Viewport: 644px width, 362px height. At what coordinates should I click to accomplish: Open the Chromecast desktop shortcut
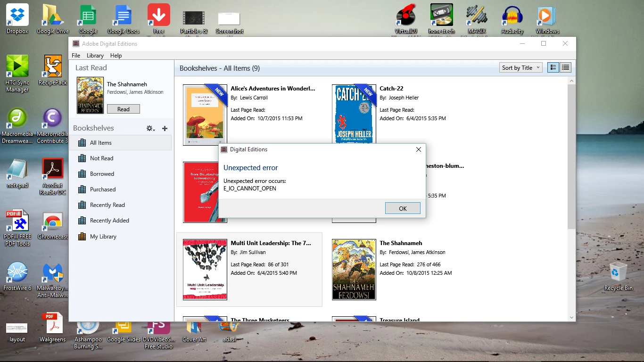(x=53, y=226)
